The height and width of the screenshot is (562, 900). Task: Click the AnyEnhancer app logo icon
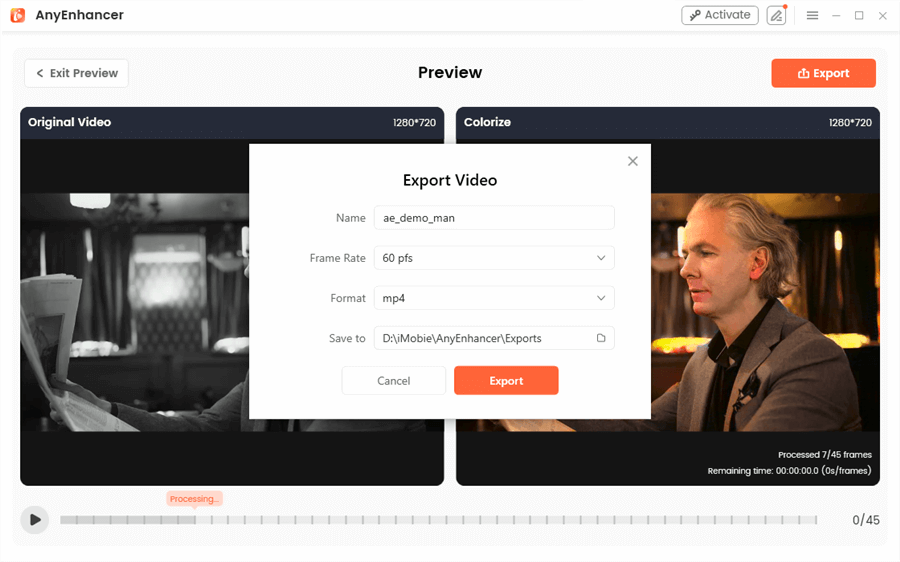pos(18,15)
